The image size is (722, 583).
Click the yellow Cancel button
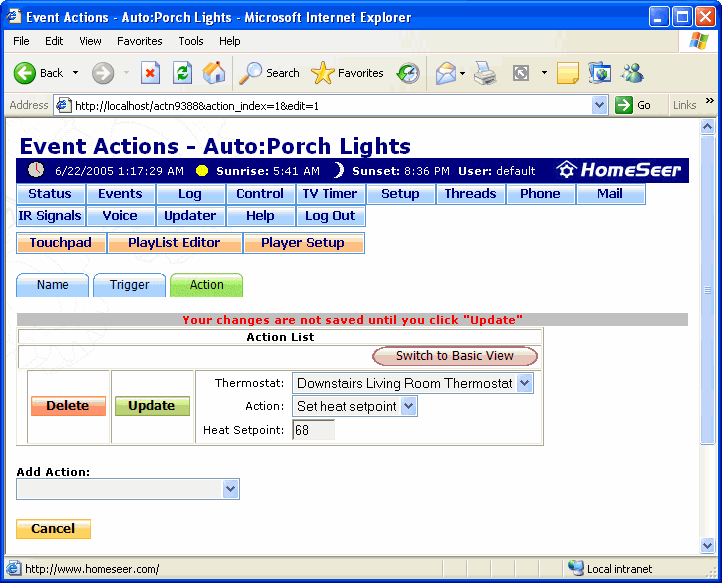pos(53,529)
